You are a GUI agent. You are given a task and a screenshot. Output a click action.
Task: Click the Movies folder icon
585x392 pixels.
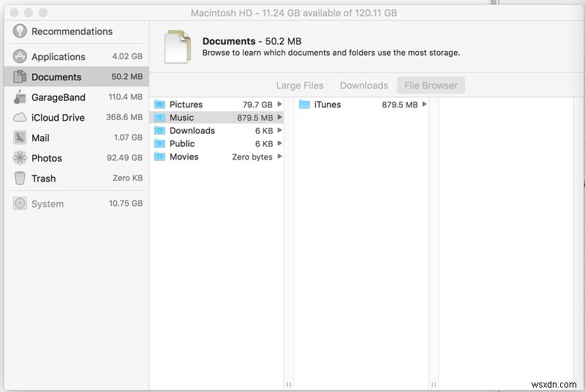click(159, 157)
